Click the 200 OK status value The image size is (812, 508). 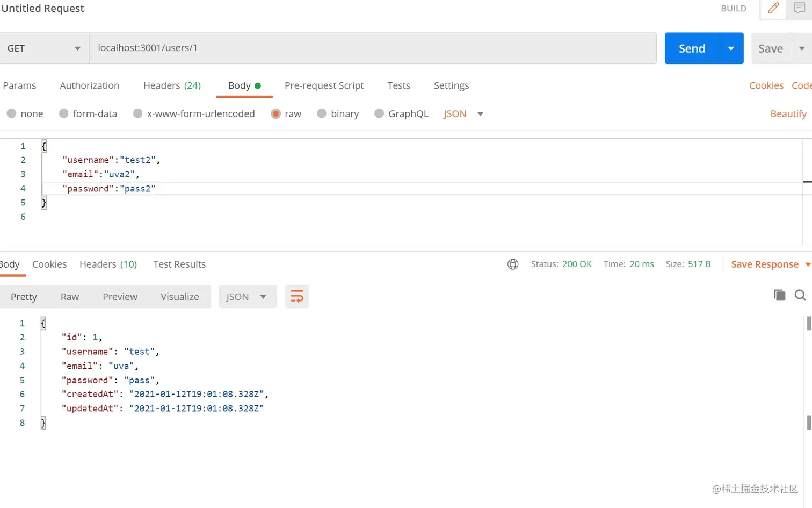point(577,264)
